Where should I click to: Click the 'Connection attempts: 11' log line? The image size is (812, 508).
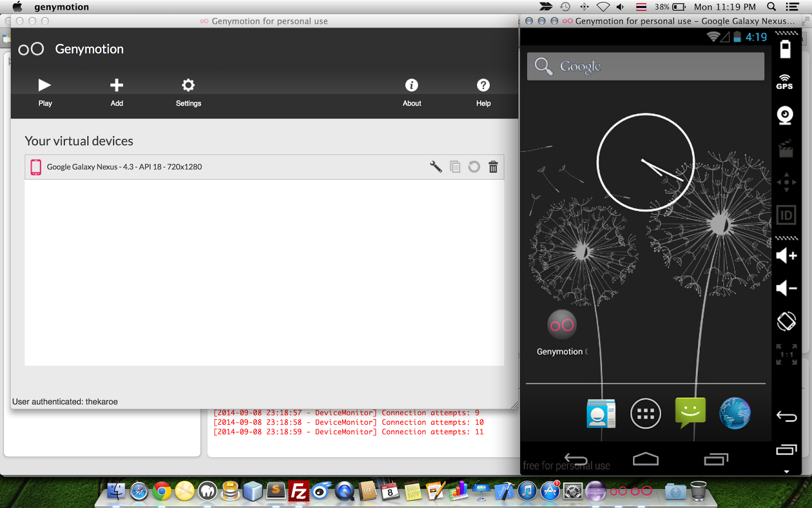point(349,432)
